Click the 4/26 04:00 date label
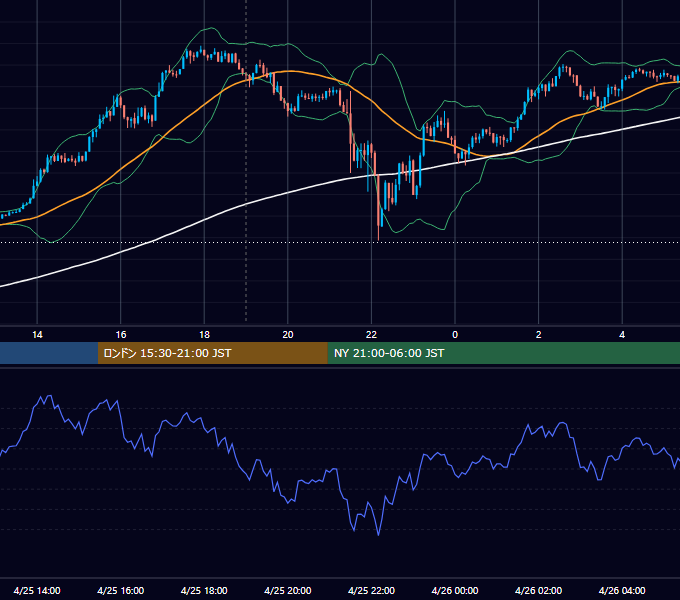 622,590
